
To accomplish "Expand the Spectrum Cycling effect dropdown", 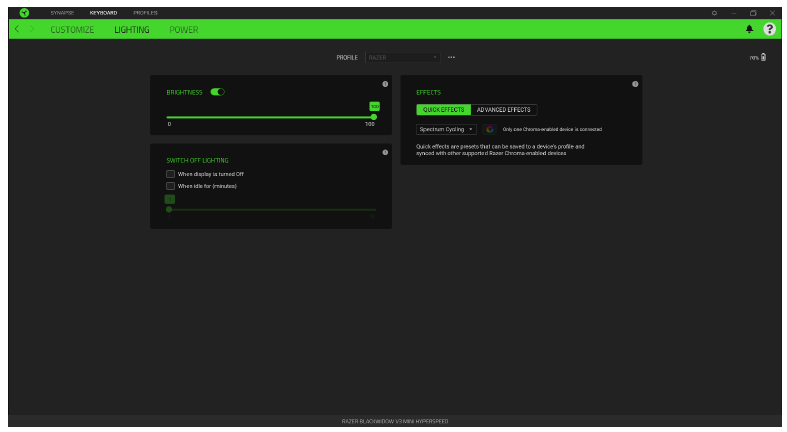I will coord(446,129).
